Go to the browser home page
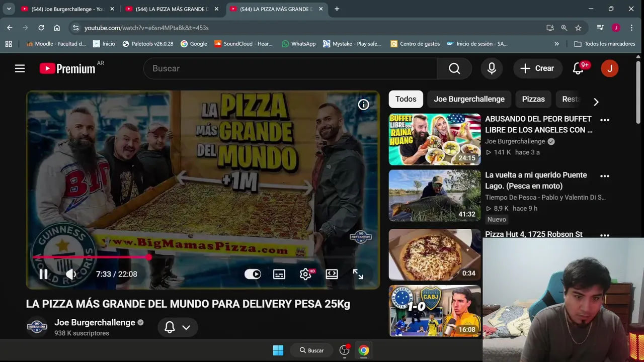644x362 pixels. (x=57, y=28)
